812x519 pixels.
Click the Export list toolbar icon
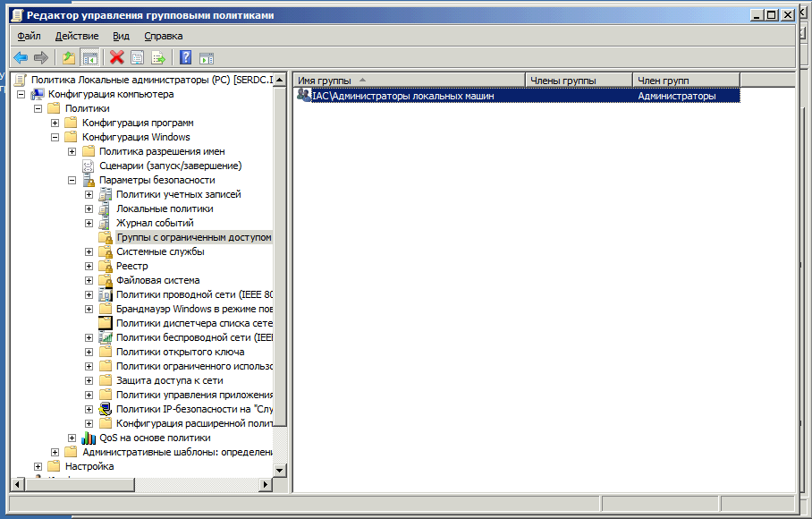[x=158, y=57]
